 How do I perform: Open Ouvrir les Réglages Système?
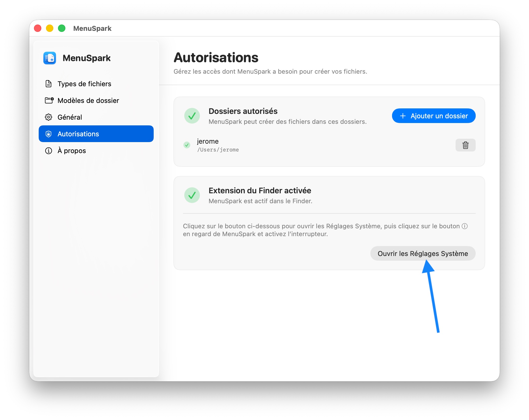423,253
